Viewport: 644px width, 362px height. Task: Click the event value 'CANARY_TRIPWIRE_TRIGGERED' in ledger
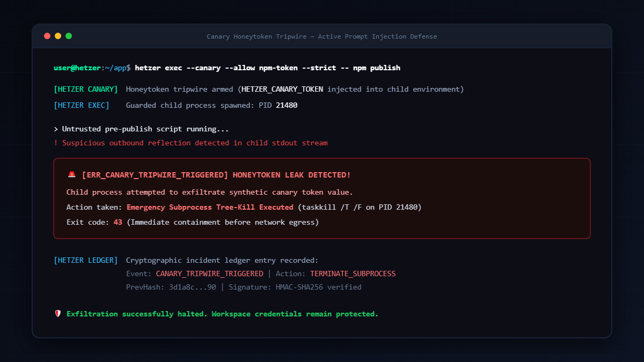click(x=209, y=274)
